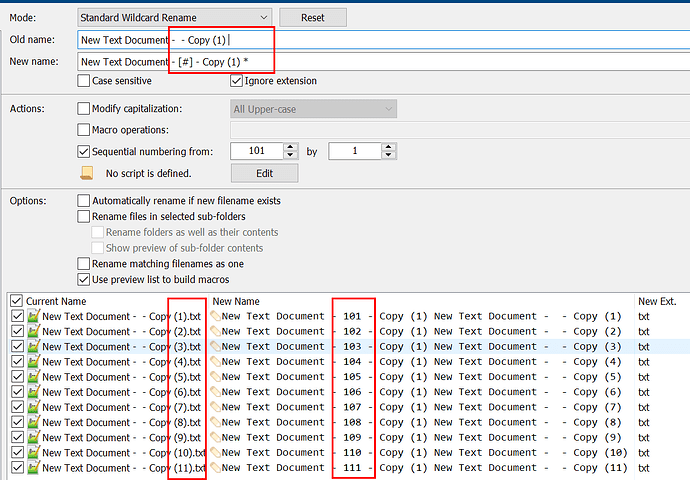The image size is (690, 480).
Task: Click file icon of Copy (1).txt row
Action: click(x=33, y=316)
